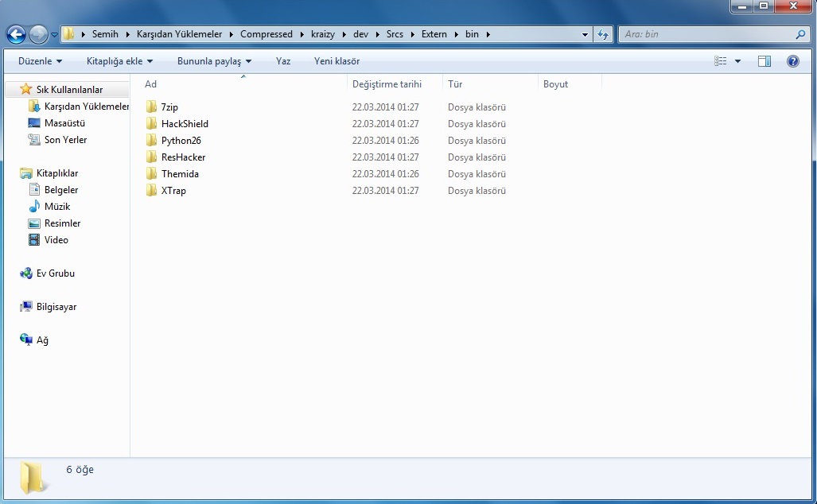Image resolution: width=817 pixels, height=504 pixels.
Task: Open address bar history dropdown
Action: click(586, 34)
